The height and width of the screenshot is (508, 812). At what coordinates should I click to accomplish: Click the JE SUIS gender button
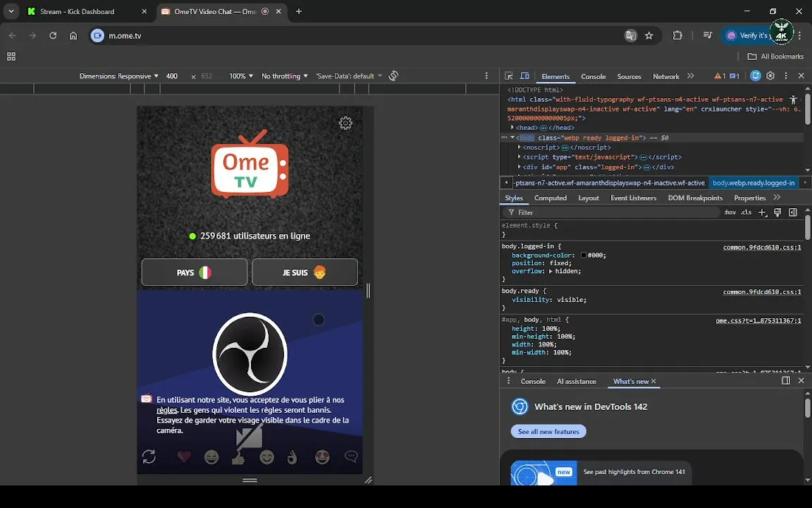point(304,272)
